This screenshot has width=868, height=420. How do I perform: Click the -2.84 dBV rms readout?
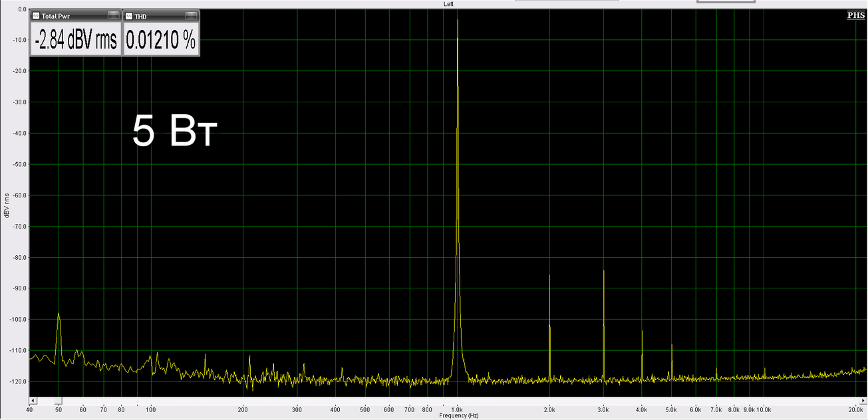coord(76,41)
